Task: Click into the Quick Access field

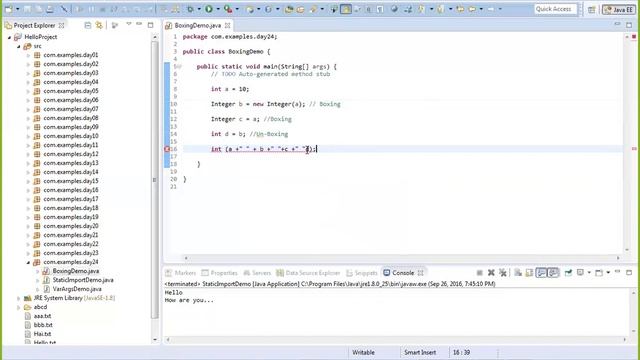Action: point(556,9)
